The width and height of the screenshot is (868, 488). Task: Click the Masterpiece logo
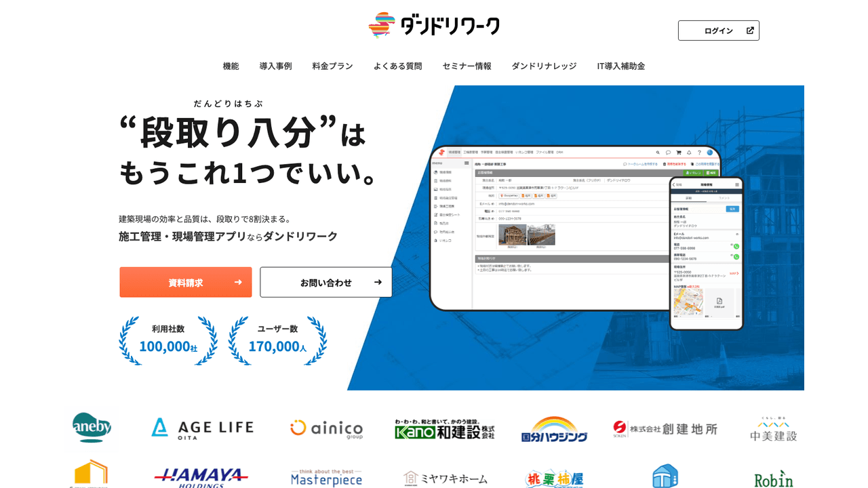[326, 478]
